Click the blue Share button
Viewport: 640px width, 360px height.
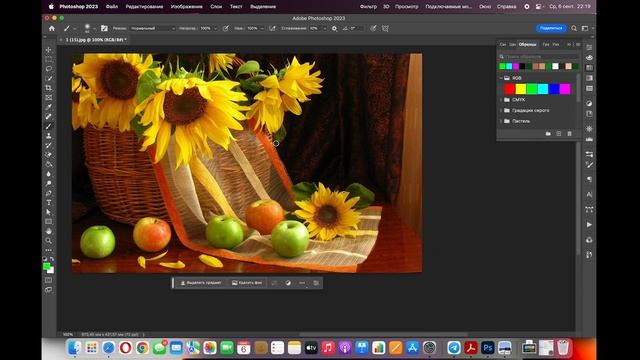(551, 28)
